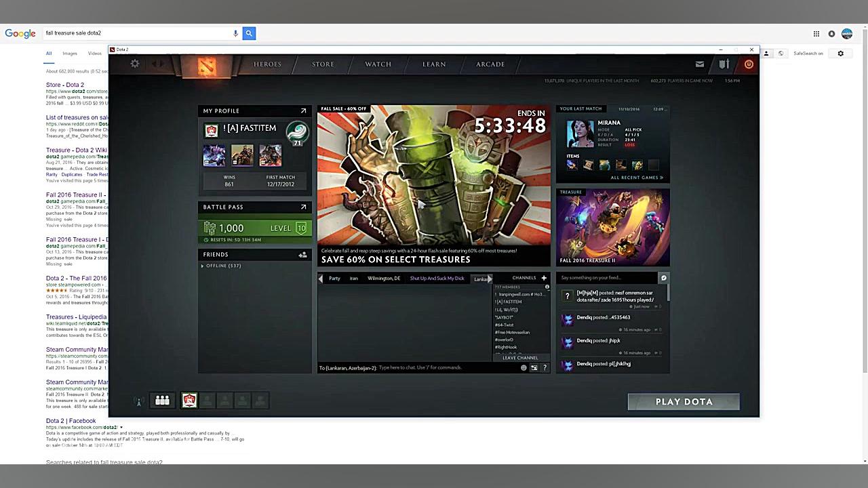This screenshot has width=868, height=488.
Task: Expand My Profile with arrow icon
Action: point(303,110)
